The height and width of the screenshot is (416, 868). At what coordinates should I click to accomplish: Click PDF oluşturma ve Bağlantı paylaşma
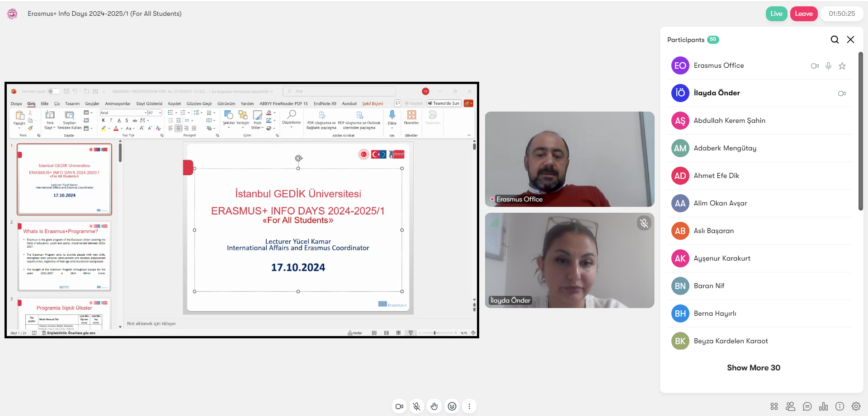click(x=321, y=120)
